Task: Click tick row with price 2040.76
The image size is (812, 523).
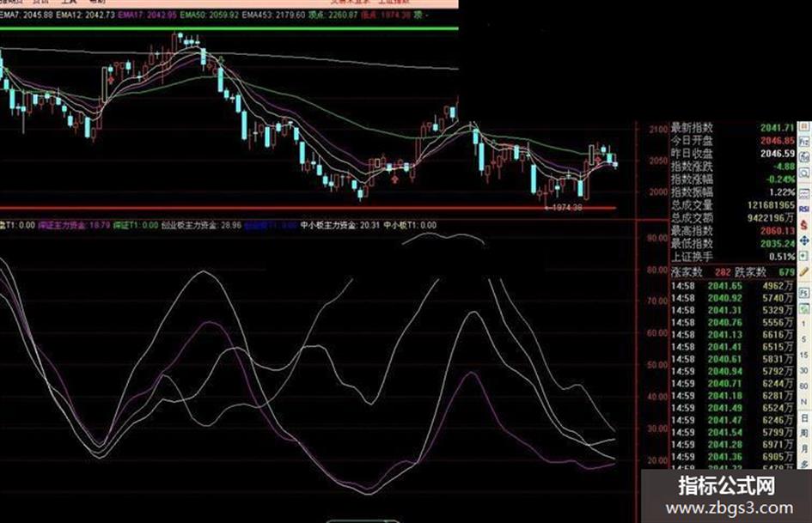Action: [733, 323]
